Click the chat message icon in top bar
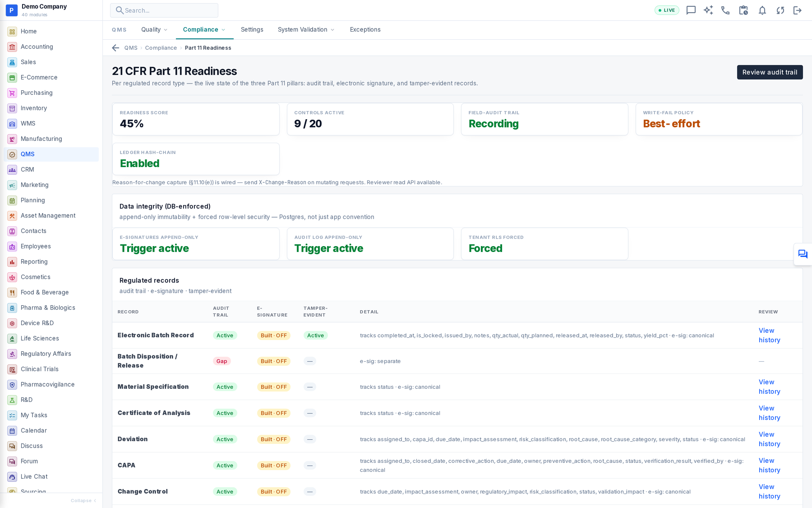812x508 pixels. (x=691, y=10)
